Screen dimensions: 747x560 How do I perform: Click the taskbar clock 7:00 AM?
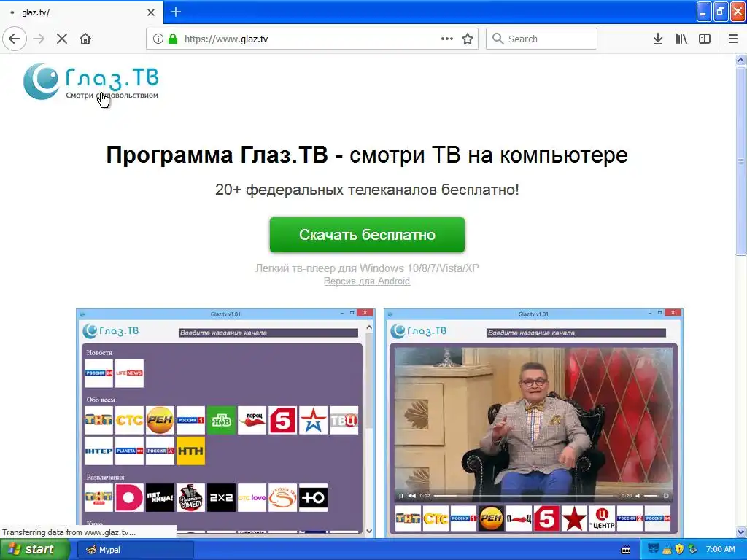coord(720,549)
